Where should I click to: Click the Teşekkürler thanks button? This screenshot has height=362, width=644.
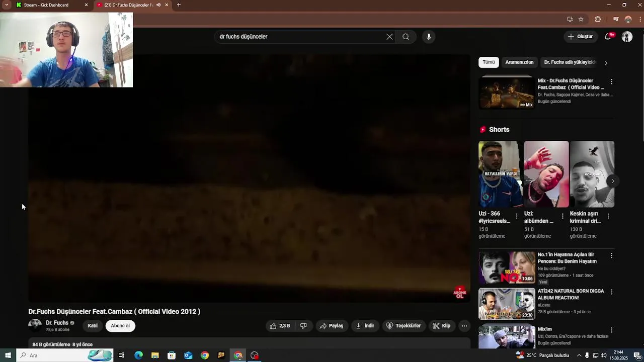[404, 326]
